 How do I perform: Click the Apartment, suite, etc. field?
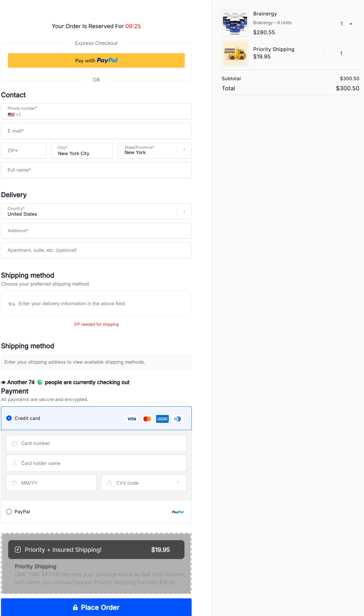(x=96, y=250)
